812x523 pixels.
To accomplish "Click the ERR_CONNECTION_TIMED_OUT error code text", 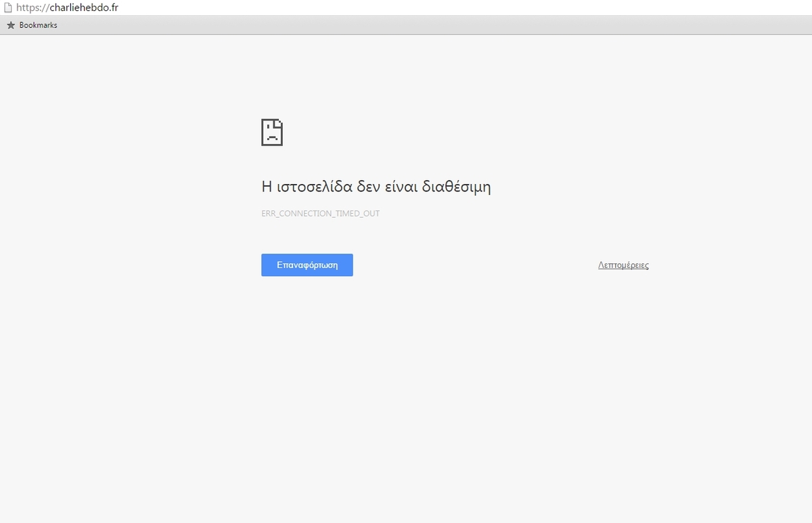I will point(320,214).
